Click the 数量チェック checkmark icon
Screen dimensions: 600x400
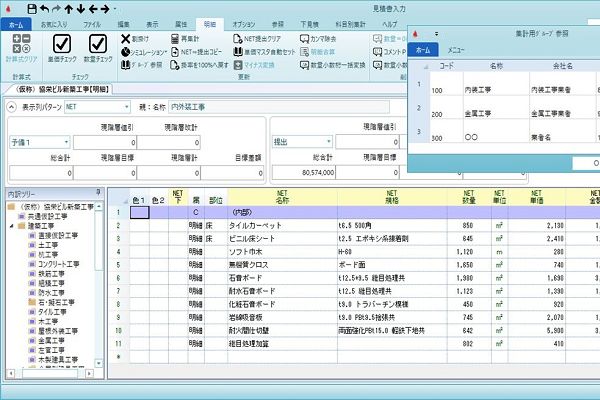click(x=98, y=44)
